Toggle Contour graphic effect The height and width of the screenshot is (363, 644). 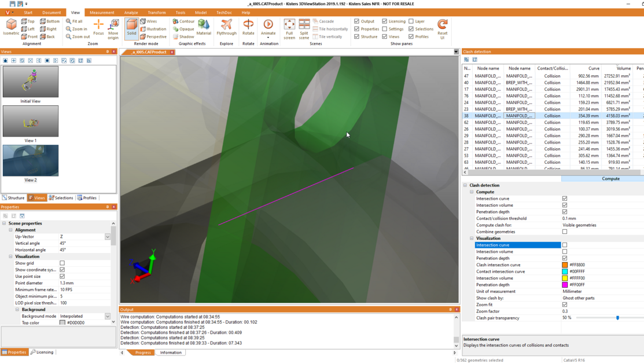(x=183, y=21)
